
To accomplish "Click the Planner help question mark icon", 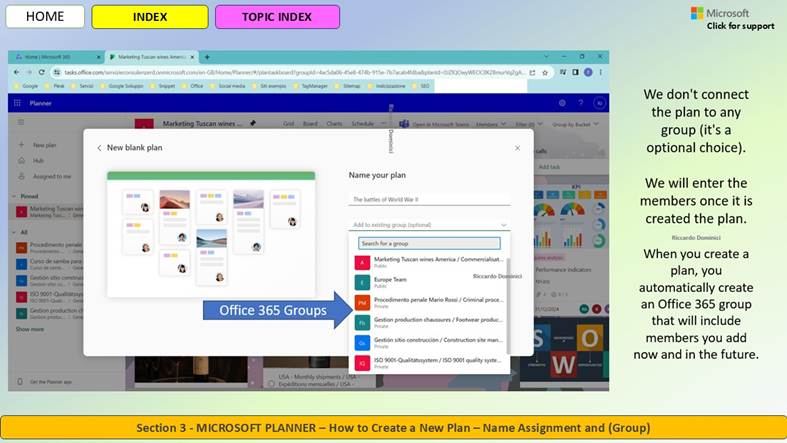I will pyautogui.click(x=581, y=103).
